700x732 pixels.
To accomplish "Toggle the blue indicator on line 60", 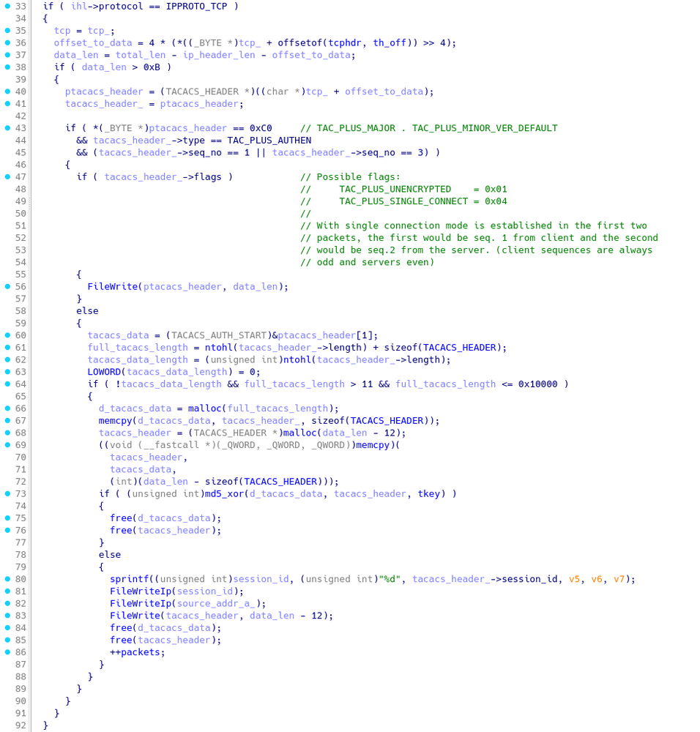I will [6, 335].
